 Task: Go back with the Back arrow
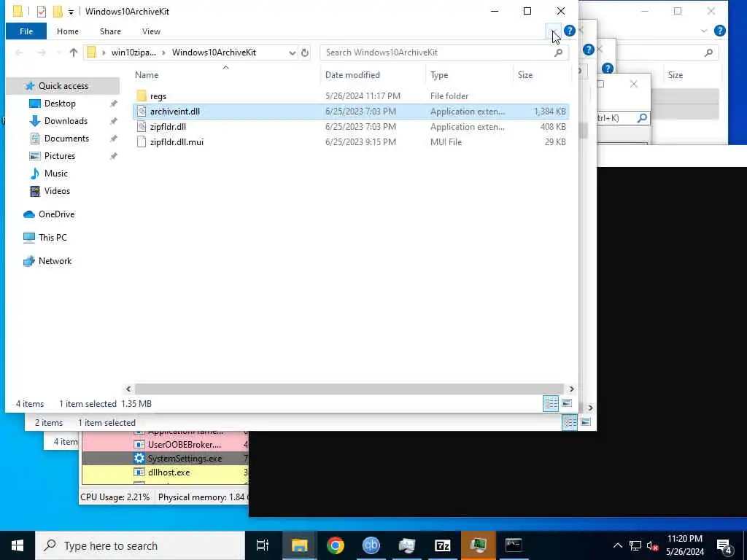click(x=20, y=52)
